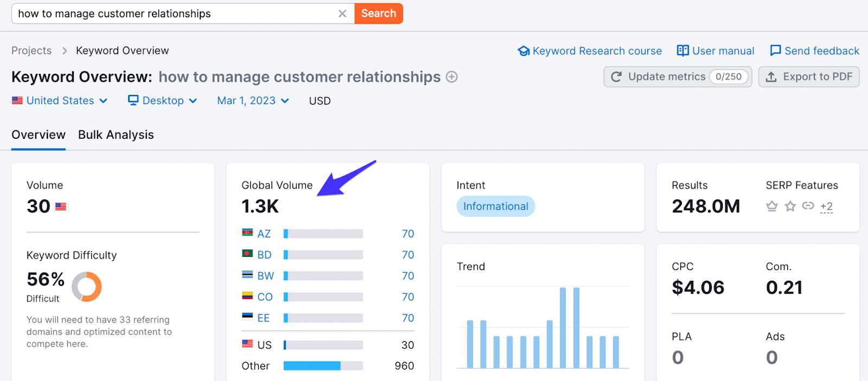The image size is (868, 381).
Task: Click the 0.21 competition value
Action: coord(784,287)
